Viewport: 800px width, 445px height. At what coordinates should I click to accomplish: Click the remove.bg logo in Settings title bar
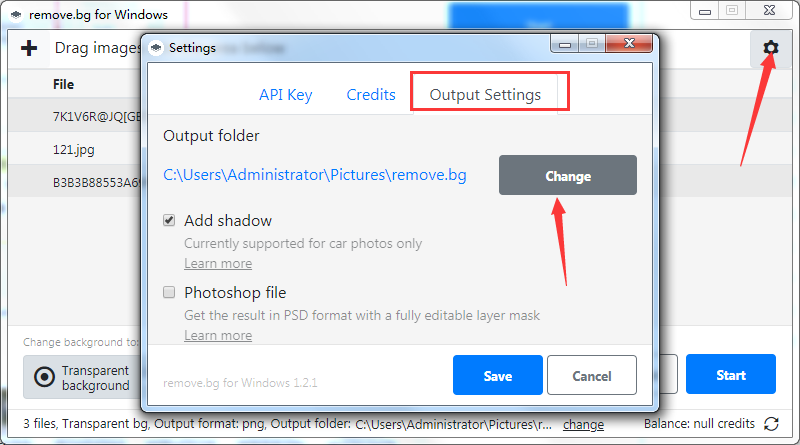pyautogui.click(x=156, y=47)
